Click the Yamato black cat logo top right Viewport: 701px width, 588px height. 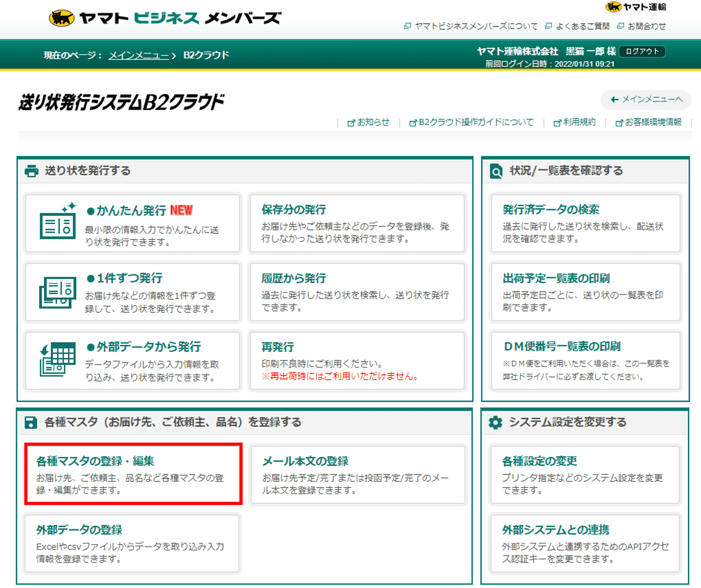(x=613, y=7)
